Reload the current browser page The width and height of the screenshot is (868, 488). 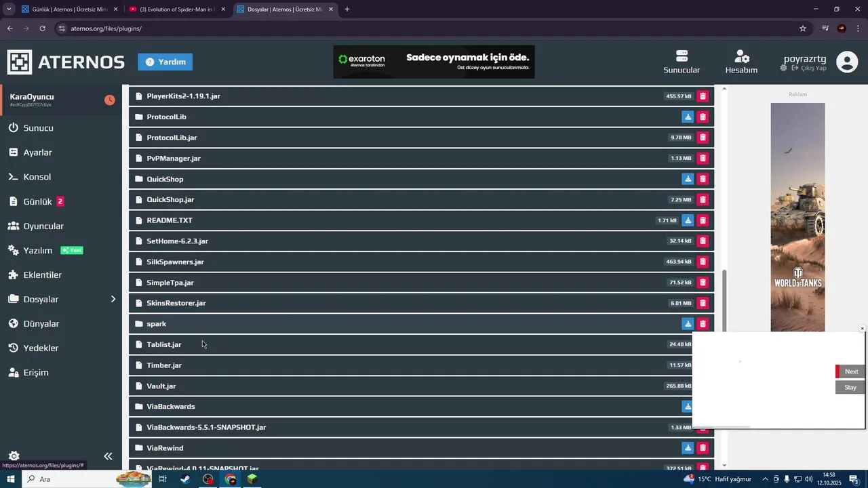(42, 28)
